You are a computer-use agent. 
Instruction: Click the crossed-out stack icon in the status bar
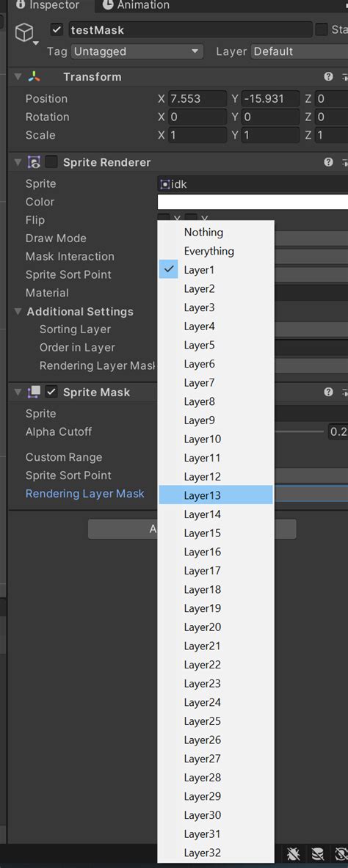click(x=317, y=855)
